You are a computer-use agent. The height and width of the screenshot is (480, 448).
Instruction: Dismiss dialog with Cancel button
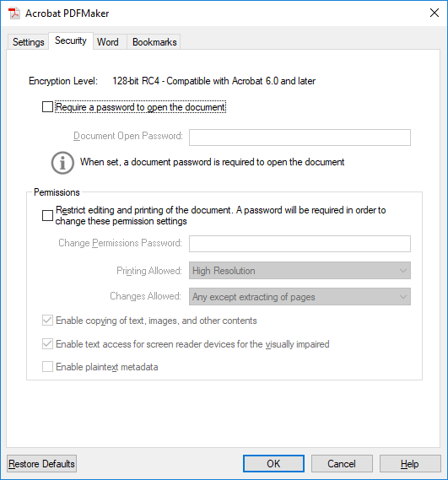[342, 464]
